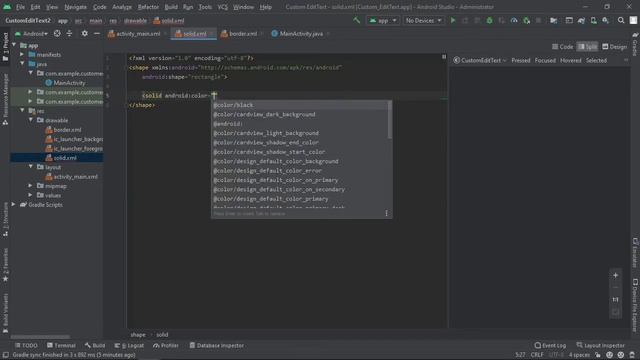Open the Analyze menu
Image resolution: width=640 pixels, height=360 pixels.
(122, 7)
